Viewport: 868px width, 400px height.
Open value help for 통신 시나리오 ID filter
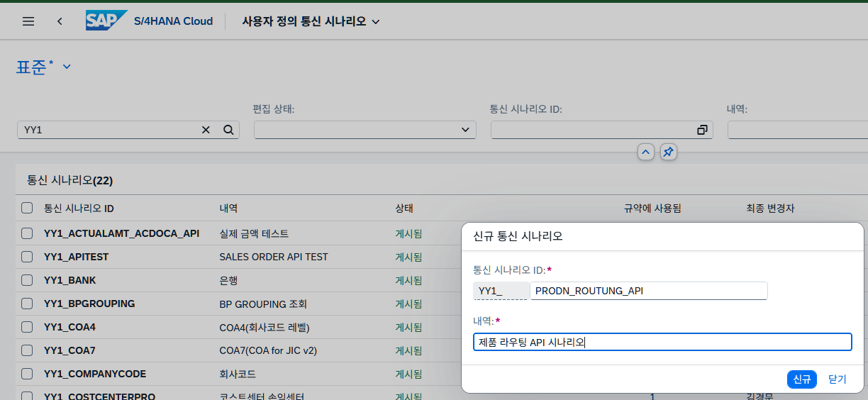(702, 130)
